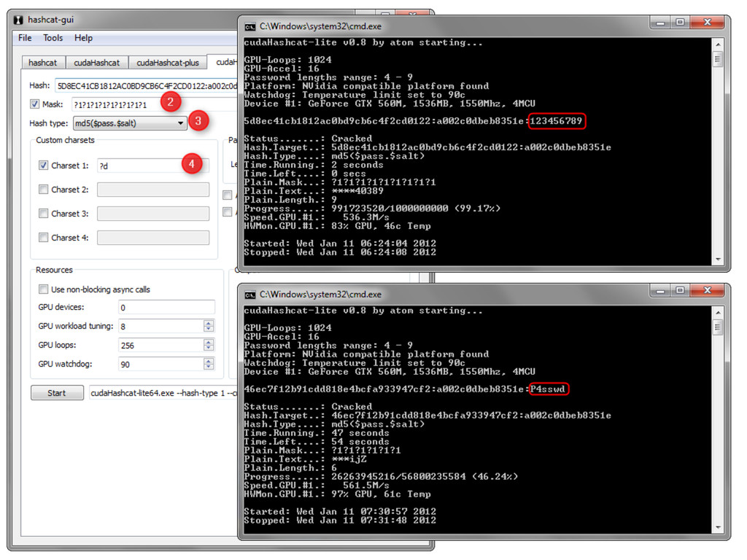The width and height of the screenshot is (747, 560).
Task: Click the cmd icon in the lower cmd.exe window
Action: pos(250,295)
